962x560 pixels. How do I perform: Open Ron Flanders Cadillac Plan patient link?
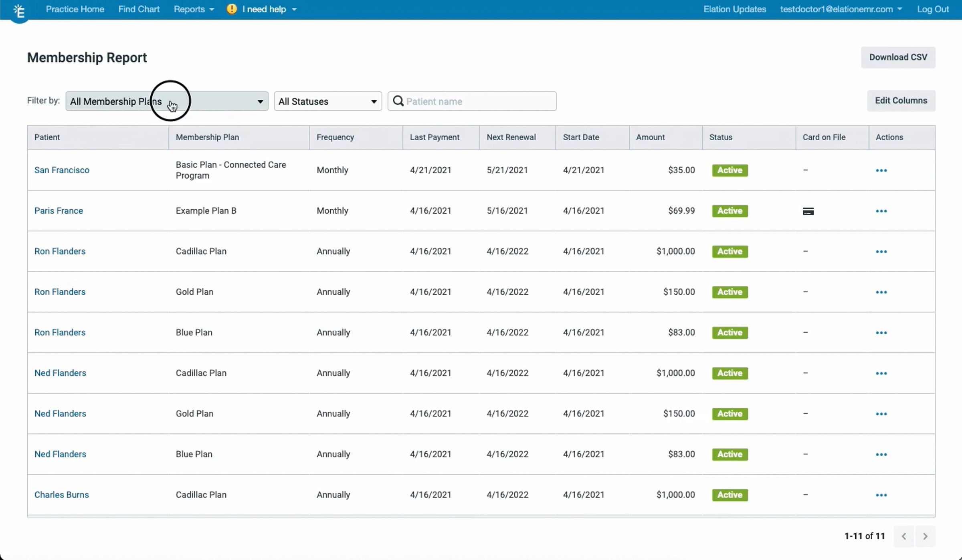tap(60, 251)
